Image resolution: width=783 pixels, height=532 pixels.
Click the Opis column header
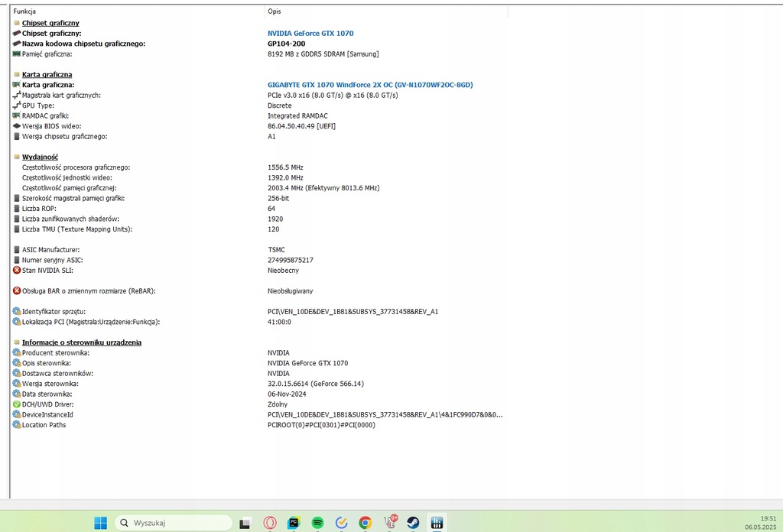click(x=275, y=11)
